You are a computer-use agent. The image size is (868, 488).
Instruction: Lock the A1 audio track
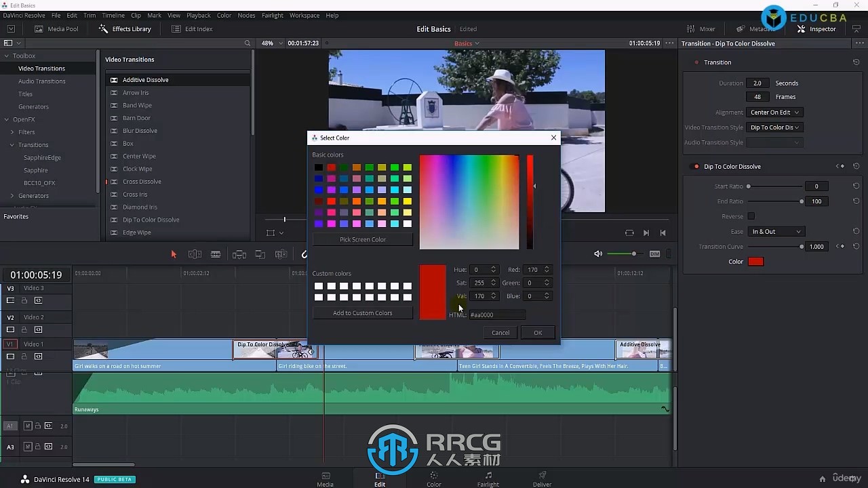point(38,426)
